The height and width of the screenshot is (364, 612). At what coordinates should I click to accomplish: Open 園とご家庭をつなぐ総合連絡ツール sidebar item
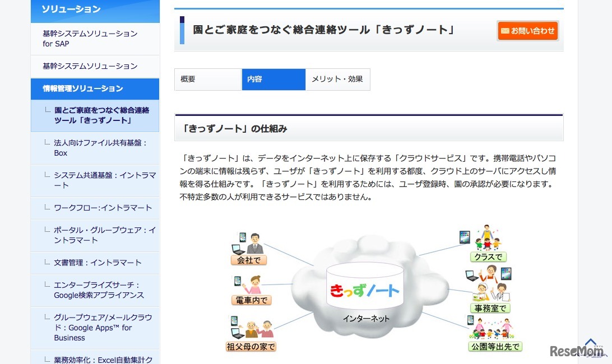click(x=95, y=115)
